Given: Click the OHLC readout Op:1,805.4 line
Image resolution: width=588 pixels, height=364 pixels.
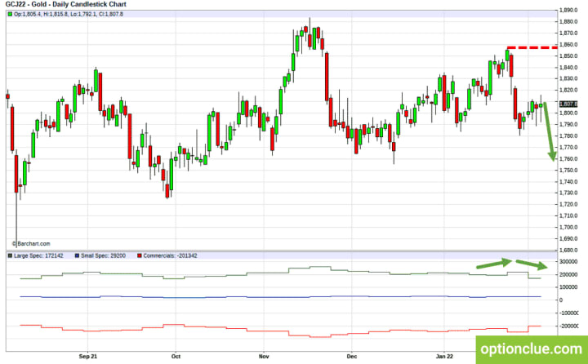Looking at the screenshot, I should [69, 14].
